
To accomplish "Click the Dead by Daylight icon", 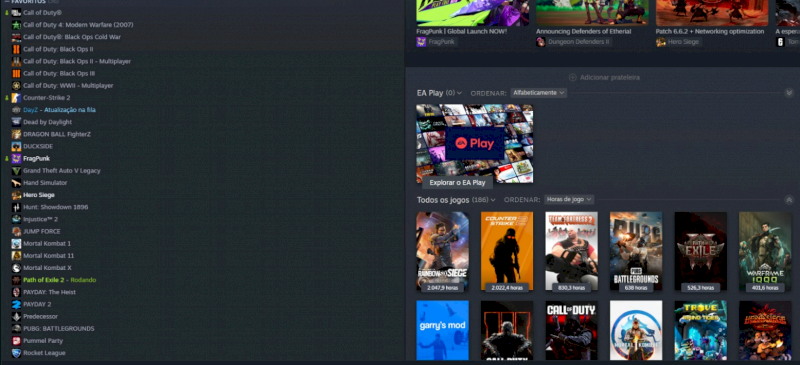I will point(16,122).
